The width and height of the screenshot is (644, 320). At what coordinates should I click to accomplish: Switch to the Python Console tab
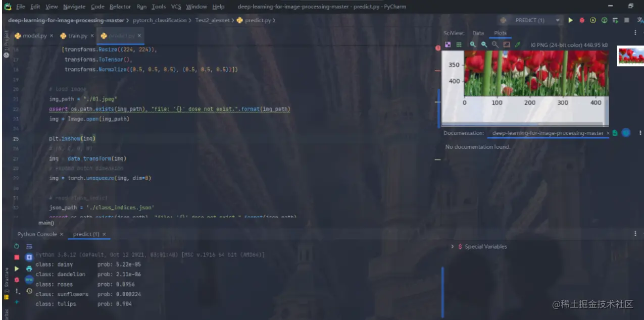(x=37, y=234)
